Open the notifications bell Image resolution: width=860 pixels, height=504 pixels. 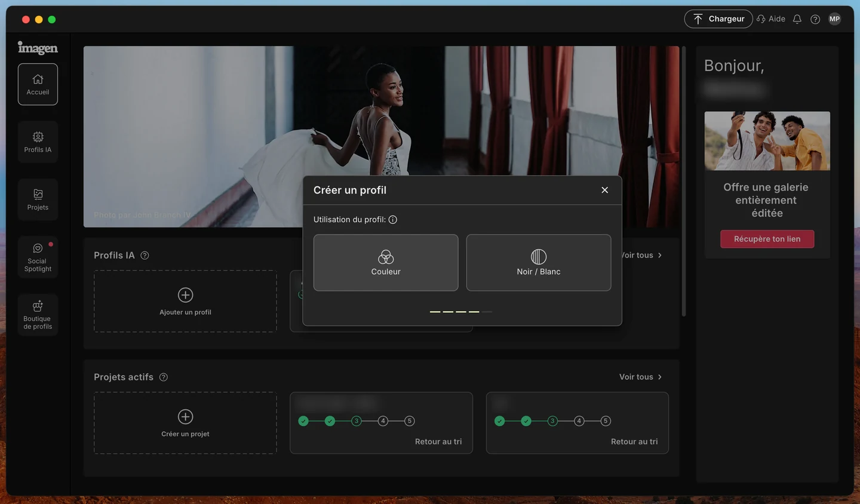point(797,19)
